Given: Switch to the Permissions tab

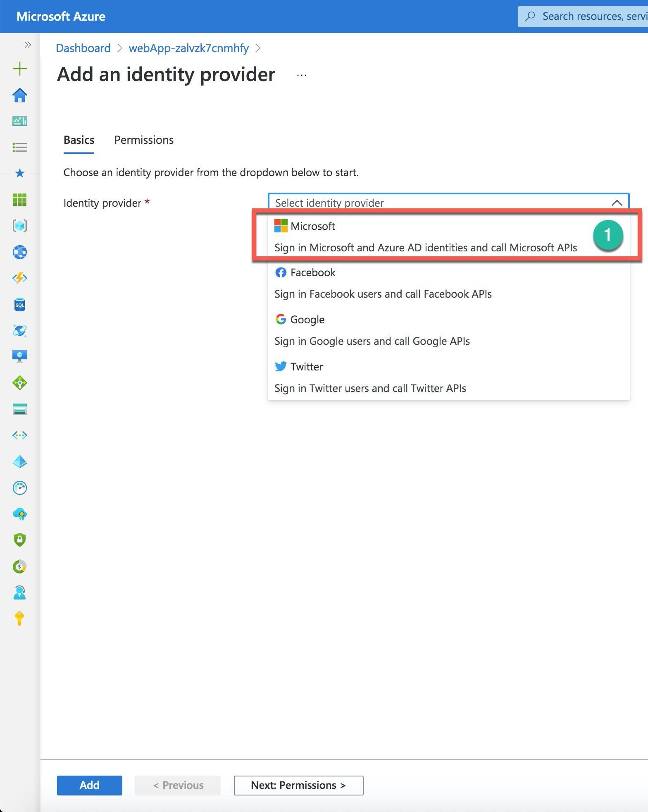Looking at the screenshot, I should coord(144,140).
